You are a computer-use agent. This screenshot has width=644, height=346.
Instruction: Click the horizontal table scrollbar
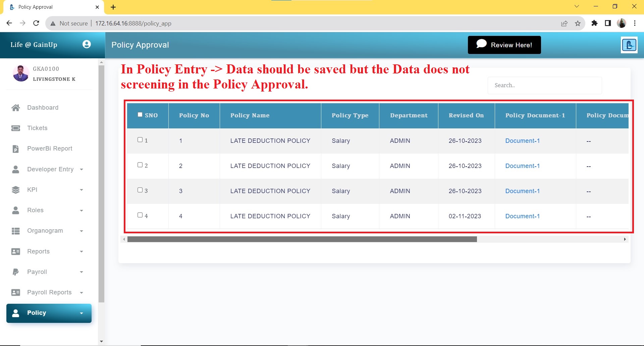tap(302, 239)
